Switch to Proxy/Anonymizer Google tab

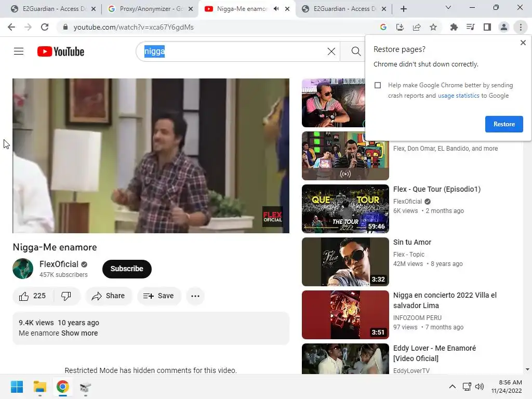pos(147,9)
